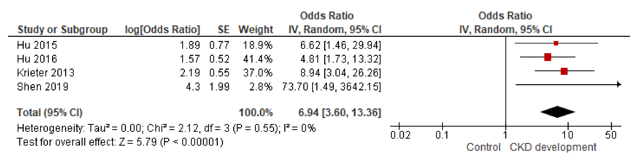Click the red square marker for Hu 2015

[556, 43]
